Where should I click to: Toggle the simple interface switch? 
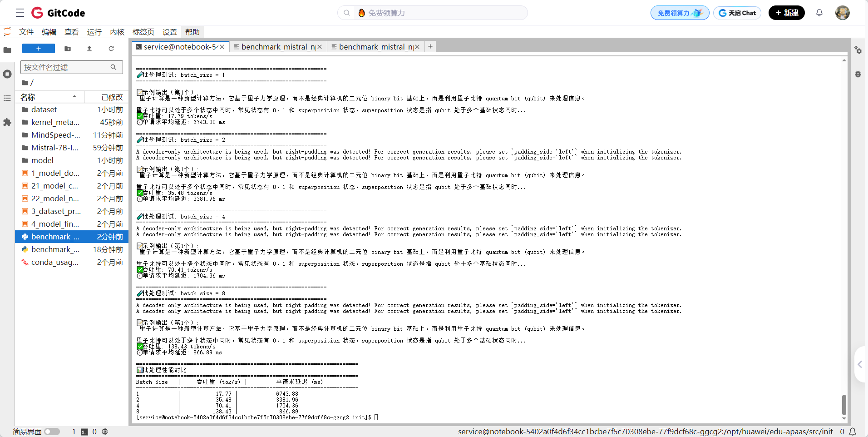pos(52,432)
